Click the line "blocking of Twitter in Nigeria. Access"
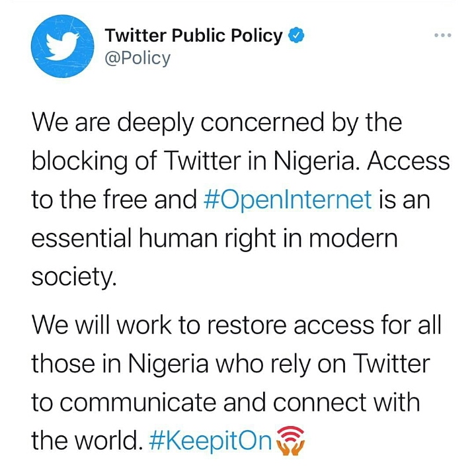Screen dimensions: 476x475 click(x=241, y=161)
